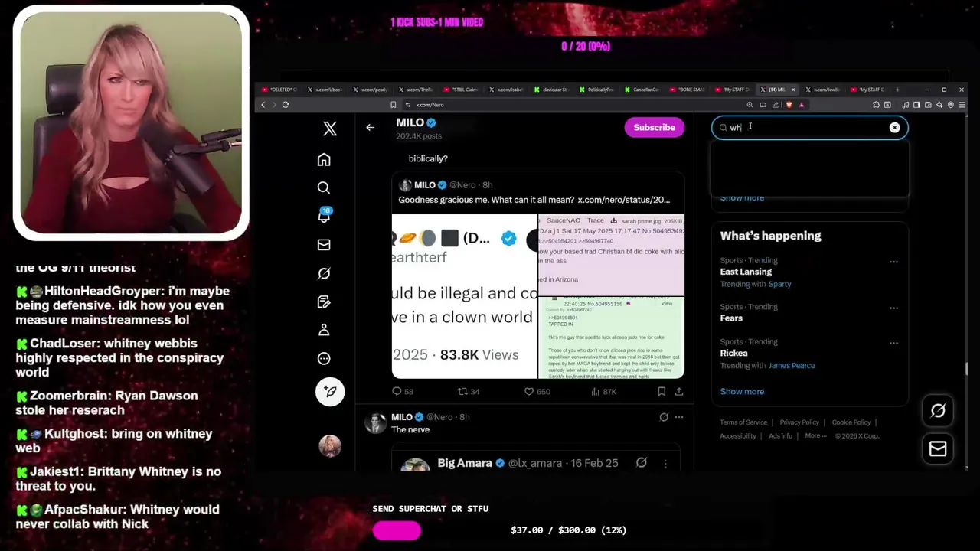Open more options for Rickea trend

(893, 343)
